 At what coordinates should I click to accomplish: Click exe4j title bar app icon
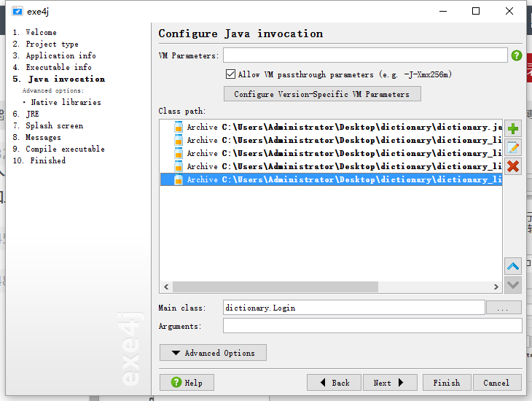(17, 11)
